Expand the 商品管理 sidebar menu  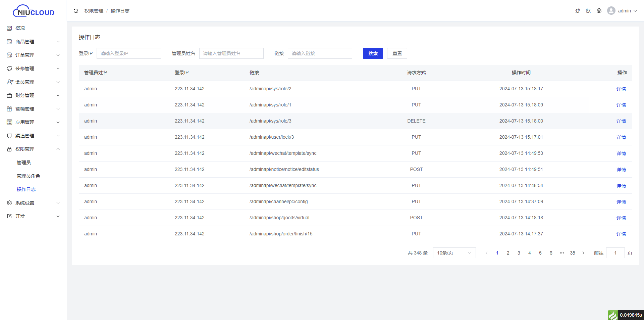coord(34,42)
